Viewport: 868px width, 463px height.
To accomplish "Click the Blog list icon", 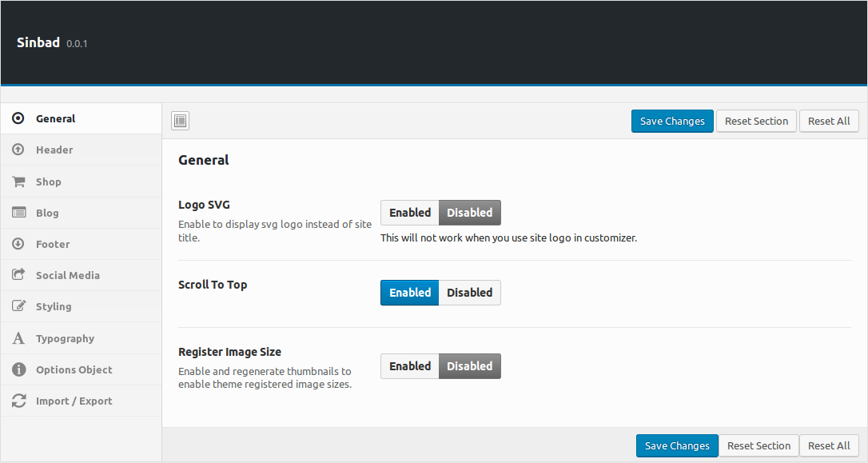I will click(x=19, y=213).
